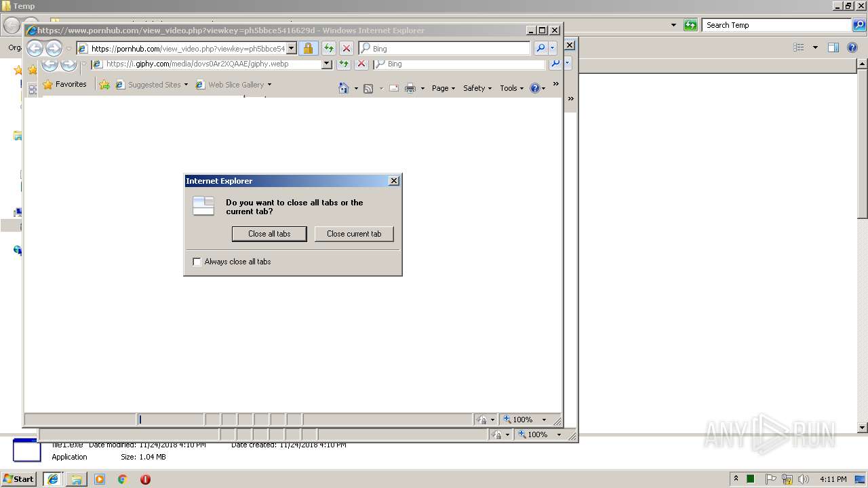Show hidden system tray icons
This screenshot has height=488, width=868.
point(736,479)
